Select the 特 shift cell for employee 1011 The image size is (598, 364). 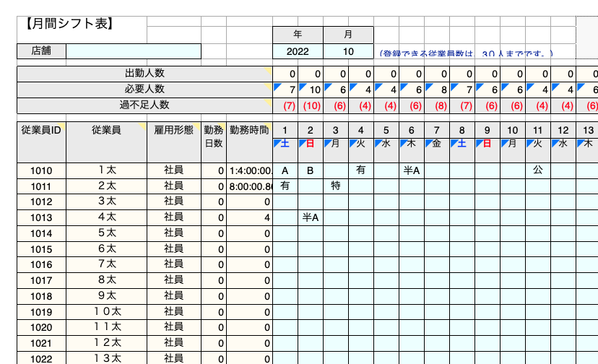[336, 186]
